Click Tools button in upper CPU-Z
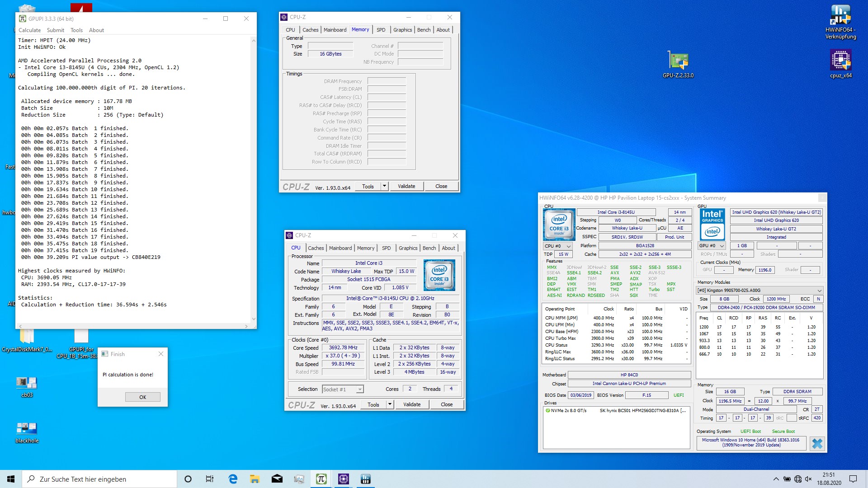Image resolution: width=868 pixels, height=488 pixels. click(368, 186)
